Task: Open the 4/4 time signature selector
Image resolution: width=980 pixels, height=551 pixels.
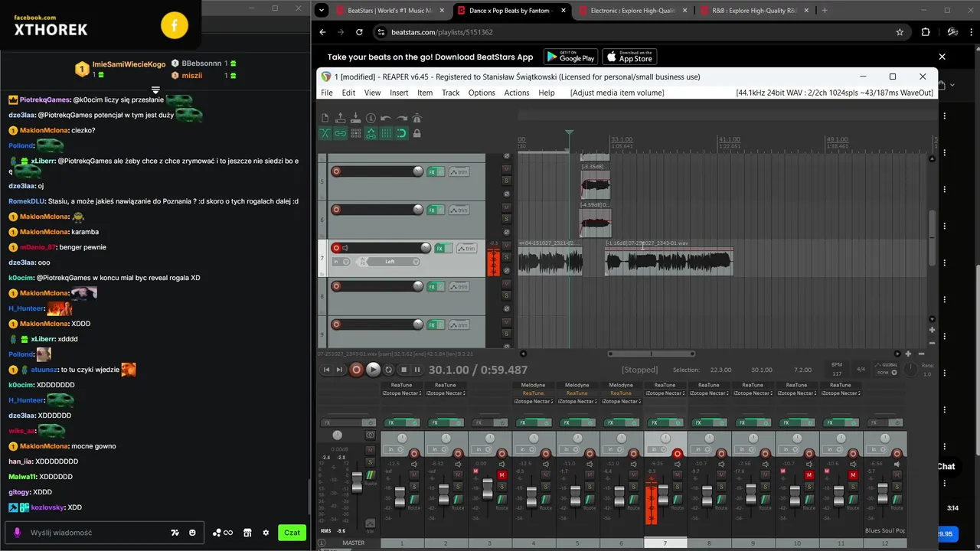Action: [x=861, y=369]
